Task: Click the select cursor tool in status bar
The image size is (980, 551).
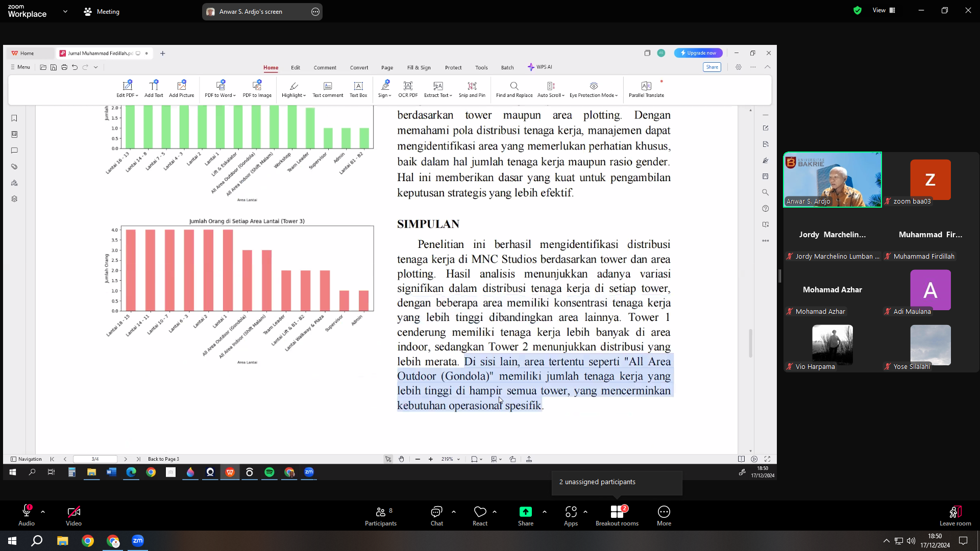Action: (x=388, y=459)
